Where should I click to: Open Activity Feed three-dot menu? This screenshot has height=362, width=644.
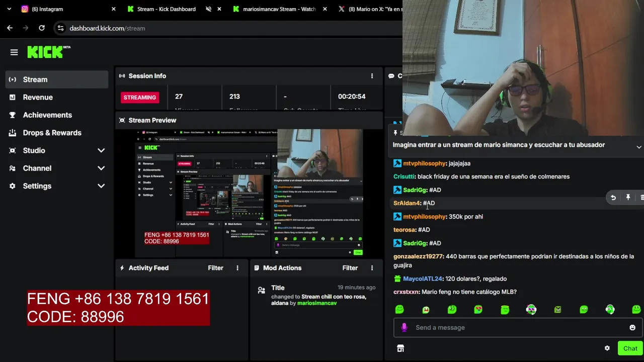tap(237, 268)
